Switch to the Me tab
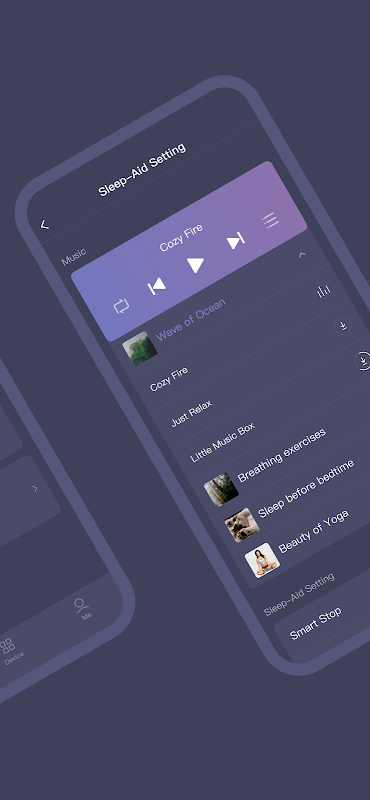The height and width of the screenshot is (800, 370). click(82, 609)
